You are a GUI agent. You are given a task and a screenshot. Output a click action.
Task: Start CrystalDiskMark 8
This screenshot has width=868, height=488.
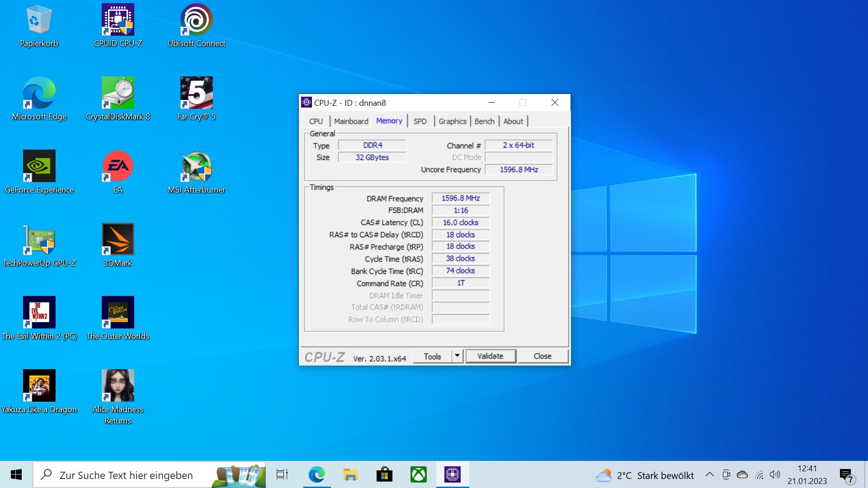[x=118, y=93]
